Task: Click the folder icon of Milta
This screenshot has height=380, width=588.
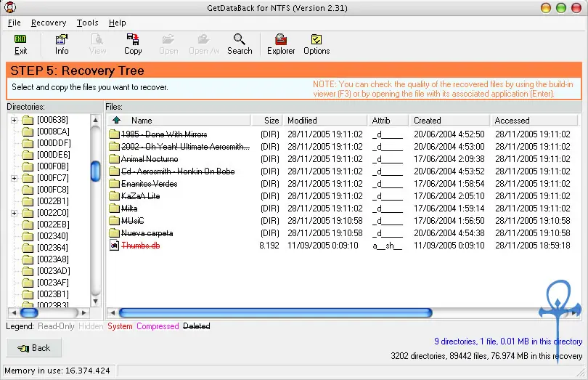Action: [x=115, y=209]
